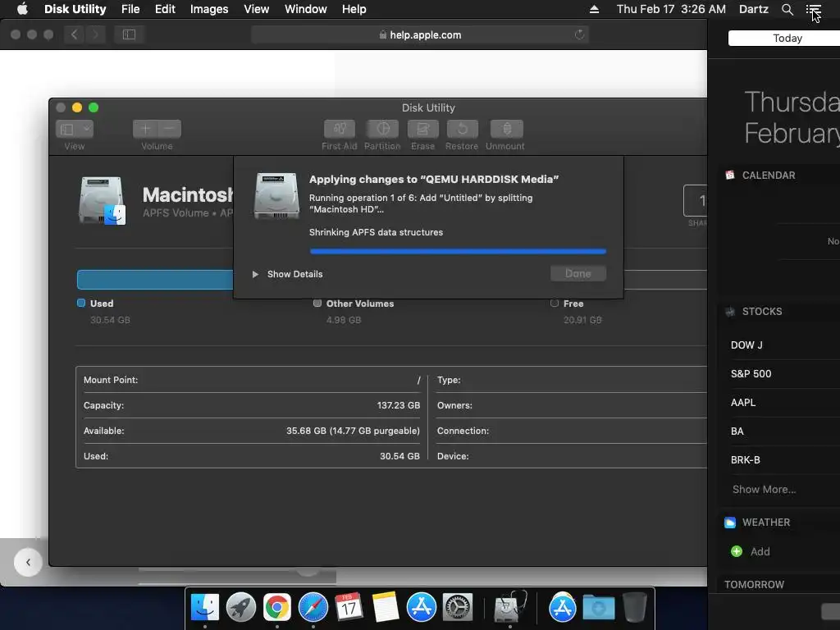Screen dimensions: 840x630
Task: Go back in the help viewer window
Action: (x=75, y=34)
